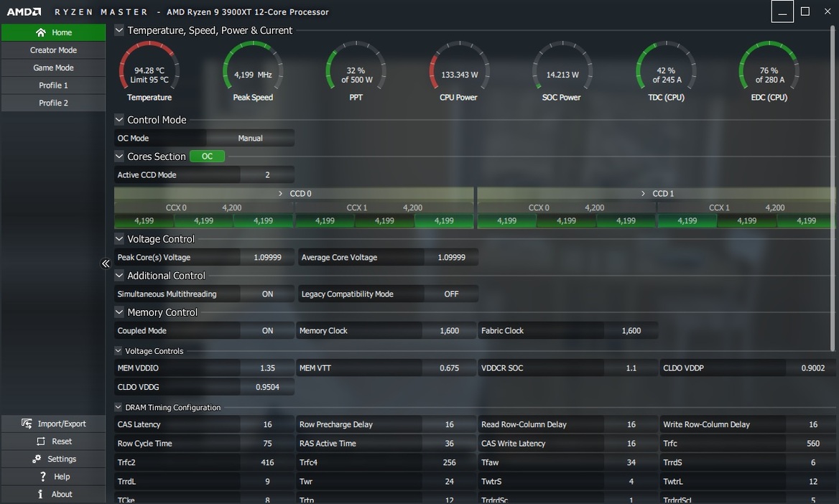This screenshot has width=839, height=504.
Task: Click the CPU Power gauge
Action: 458,71
